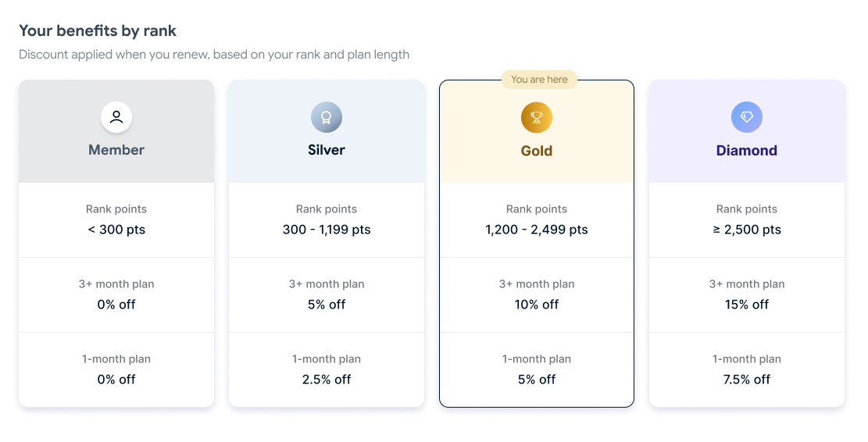Select the '1,200 - 2,499 pts' range text
This screenshot has width=868, height=442.
tap(537, 230)
